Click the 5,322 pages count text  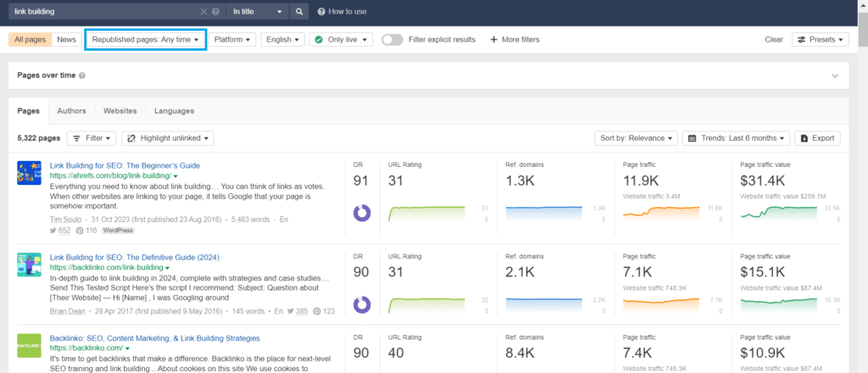[39, 138]
